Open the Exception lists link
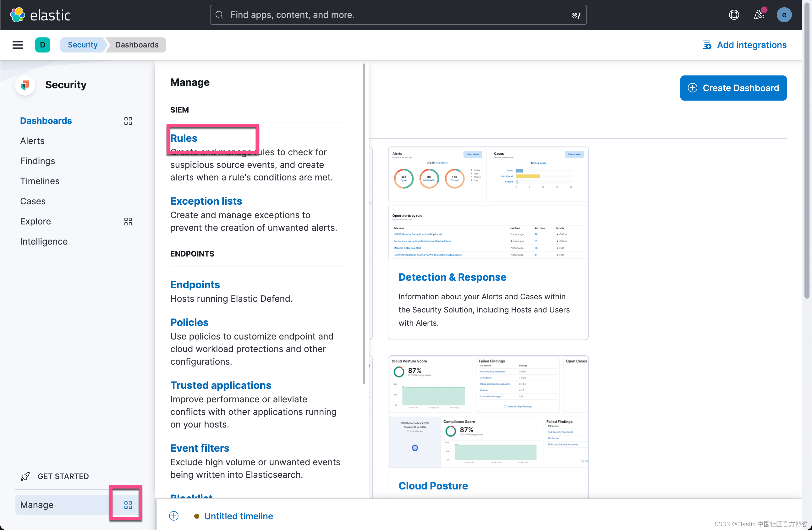Image resolution: width=812 pixels, height=530 pixels. (206, 202)
